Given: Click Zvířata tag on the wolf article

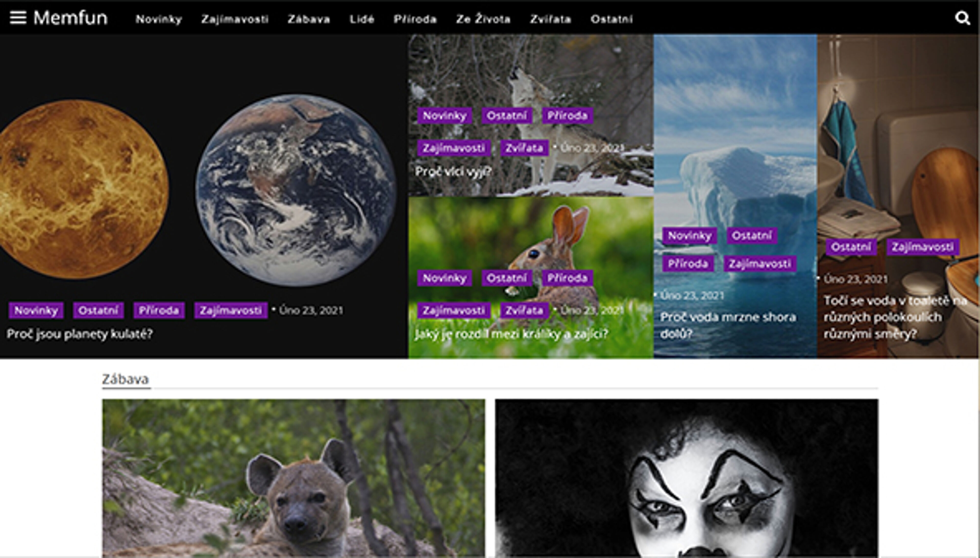Looking at the screenshot, I should click(x=524, y=148).
